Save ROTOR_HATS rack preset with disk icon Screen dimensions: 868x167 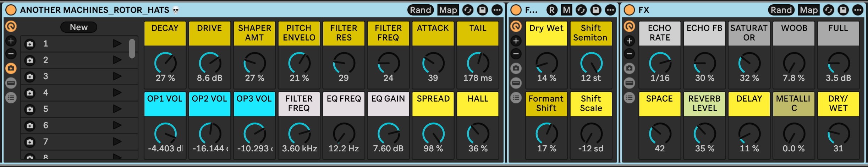(x=482, y=10)
